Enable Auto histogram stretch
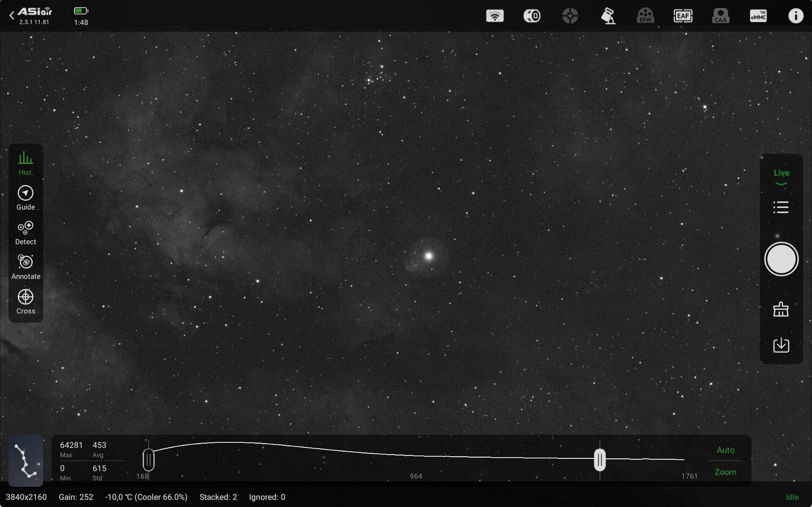The width and height of the screenshot is (812, 507). [x=725, y=450]
